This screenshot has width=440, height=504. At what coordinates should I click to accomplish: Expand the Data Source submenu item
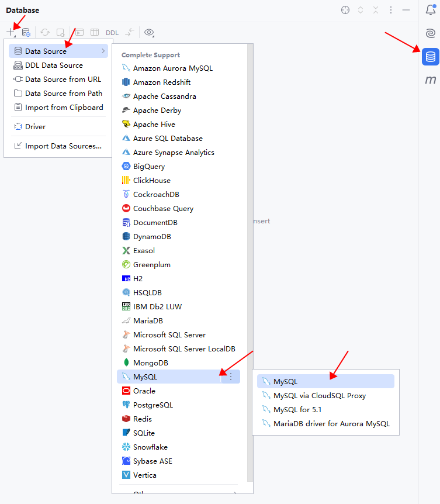click(58, 51)
